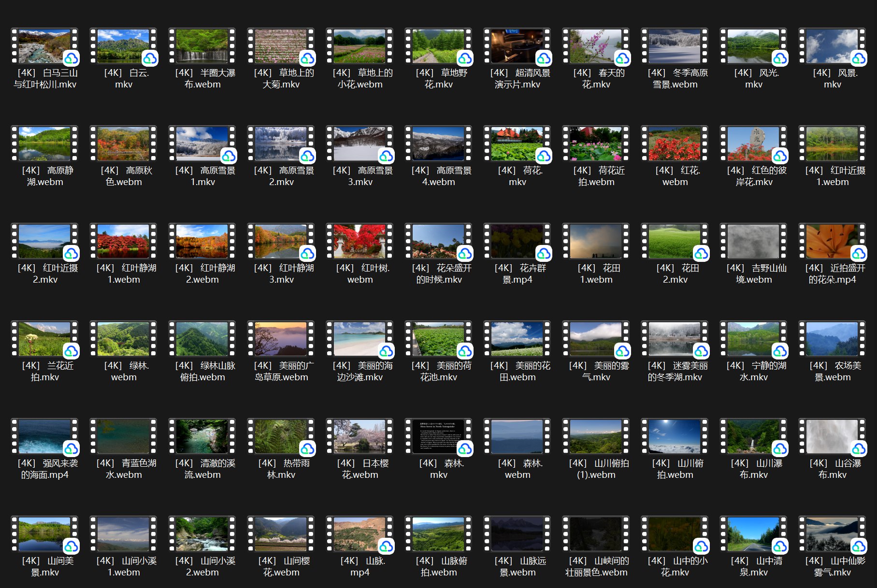Click cloud icon on 山中清泉.mkv
The height and width of the screenshot is (588, 877).
click(780, 546)
